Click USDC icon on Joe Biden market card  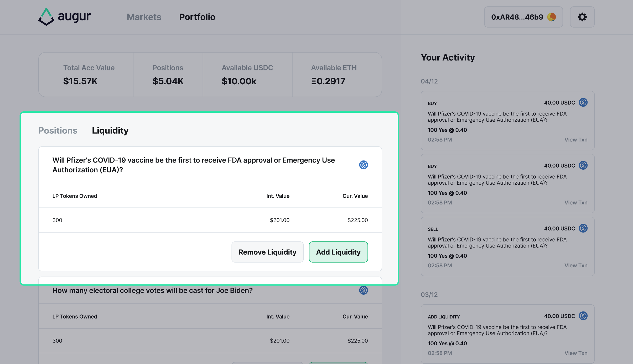[x=364, y=290]
